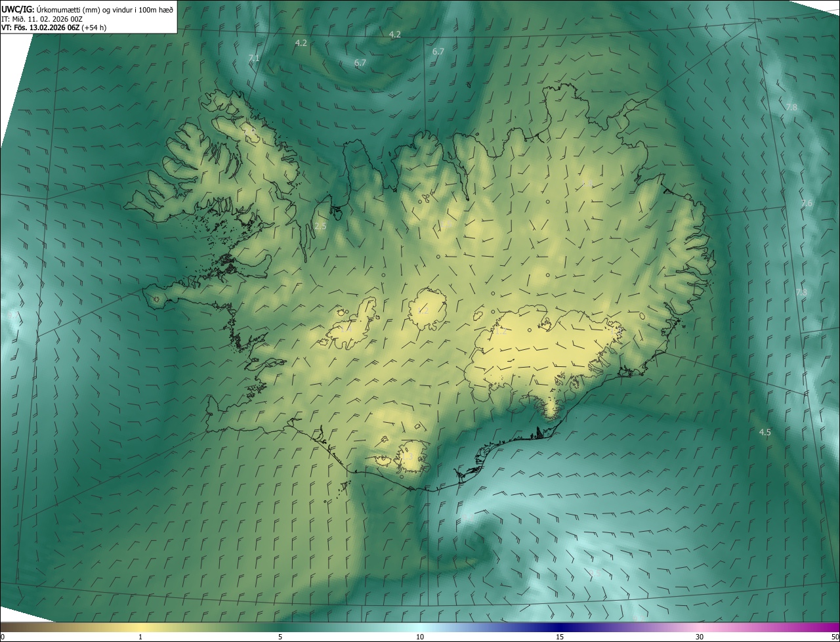Select the "7.6" value label on the map
840x642 pixels.
point(807,203)
